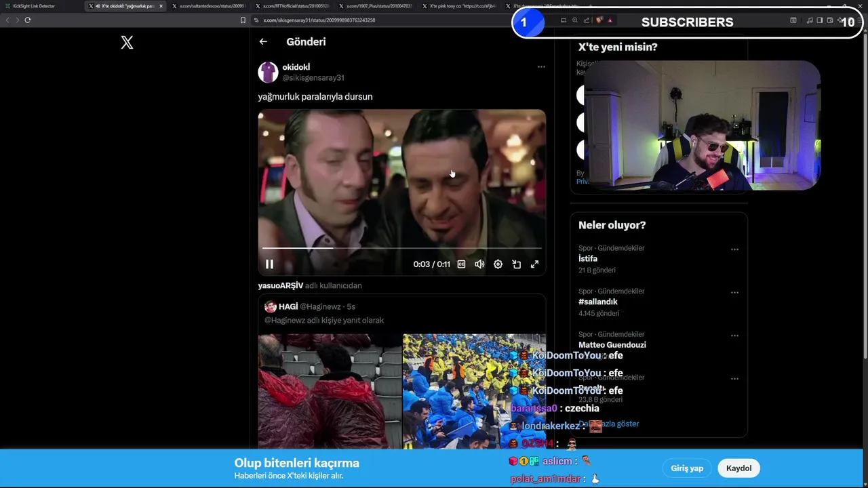
Task: Click the @sikisgensaray31 handle
Action: (x=313, y=78)
